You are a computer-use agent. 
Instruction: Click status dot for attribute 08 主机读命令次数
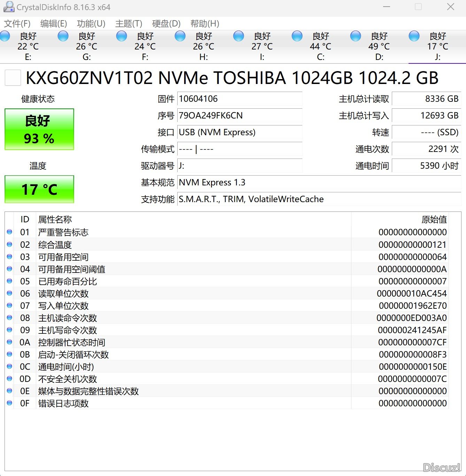coord(9,317)
